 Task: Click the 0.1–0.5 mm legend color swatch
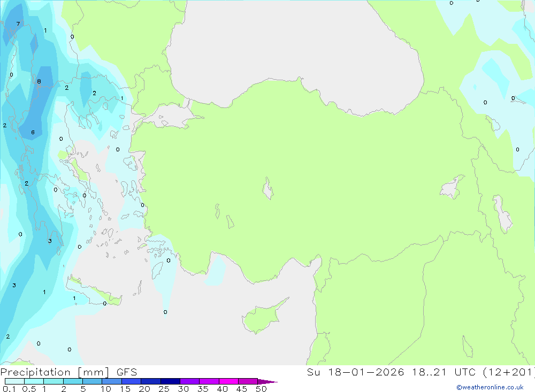pos(14,381)
